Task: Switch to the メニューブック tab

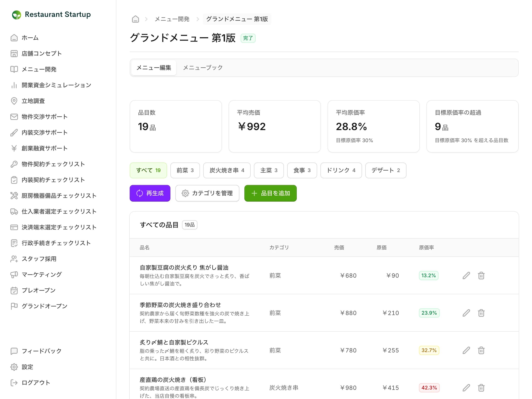Action: pyautogui.click(x=203, y=68)
